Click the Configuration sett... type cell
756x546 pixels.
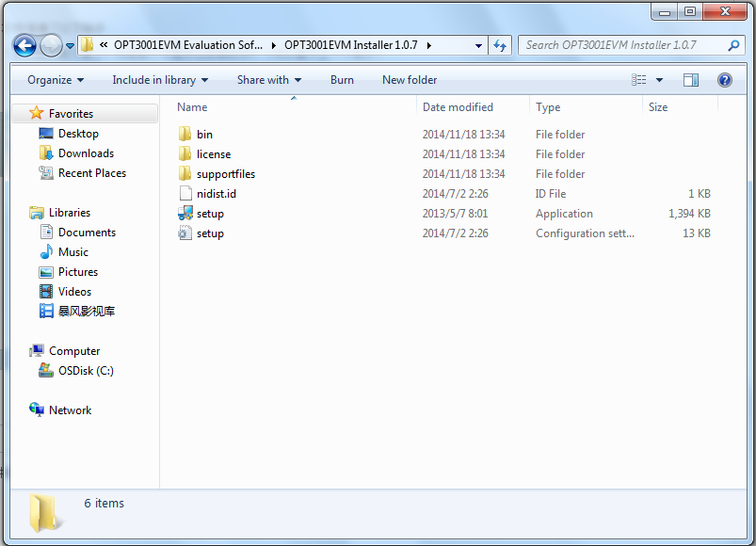pyautogui.click(x=585, y=233)
